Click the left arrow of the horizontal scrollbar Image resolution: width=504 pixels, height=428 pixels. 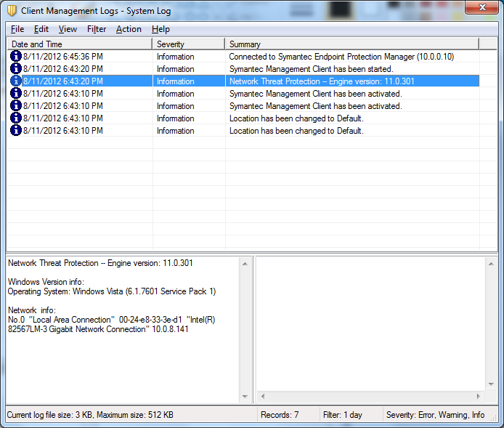coord(262,396)
